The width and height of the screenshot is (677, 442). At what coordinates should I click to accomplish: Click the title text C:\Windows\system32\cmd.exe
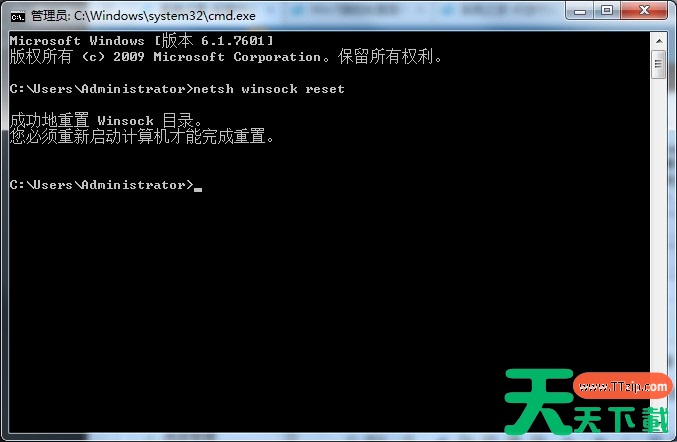[165, 16]
